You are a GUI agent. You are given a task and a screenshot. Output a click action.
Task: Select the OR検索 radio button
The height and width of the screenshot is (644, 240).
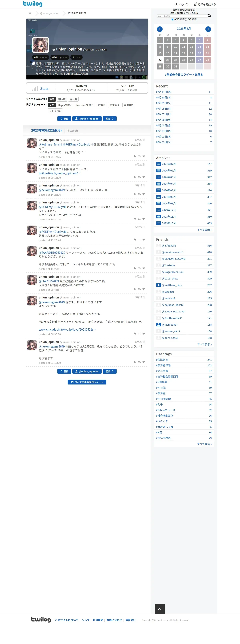point(186,20)
